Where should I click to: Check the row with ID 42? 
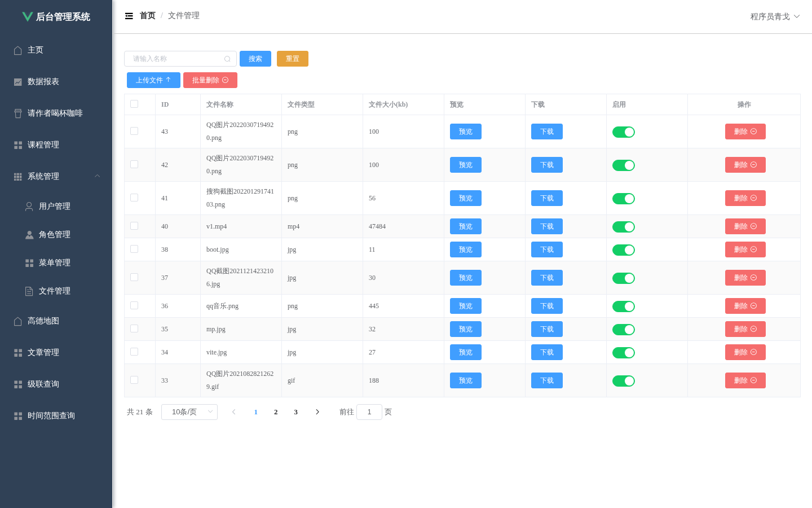(134, 164)
